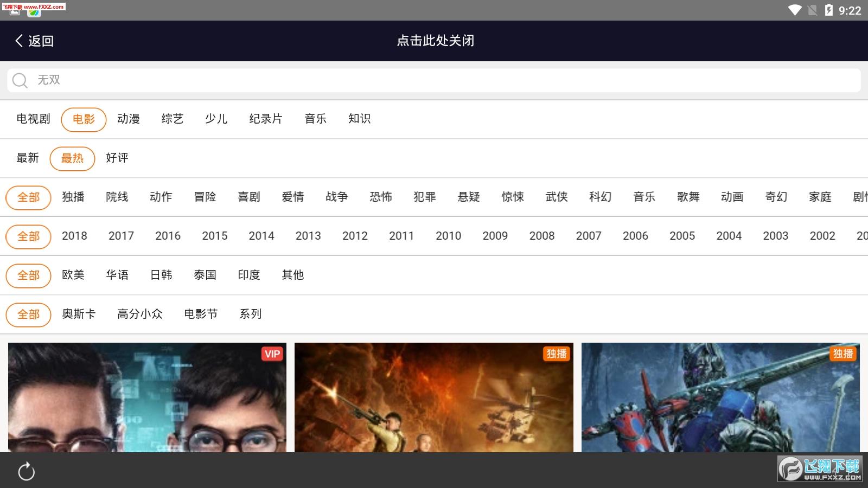Image resolution: width=868 pixels, height=488 pixels.
Task: Filter genre by 歌舞
Action: click(x=688, y=197)
